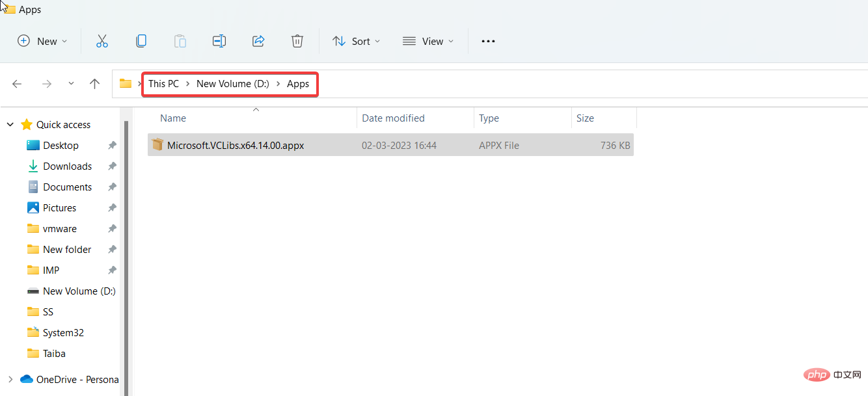Select New Volume (D:) in address path
The height and width of the screenshot is (396, 868).
tap(233, 84)
